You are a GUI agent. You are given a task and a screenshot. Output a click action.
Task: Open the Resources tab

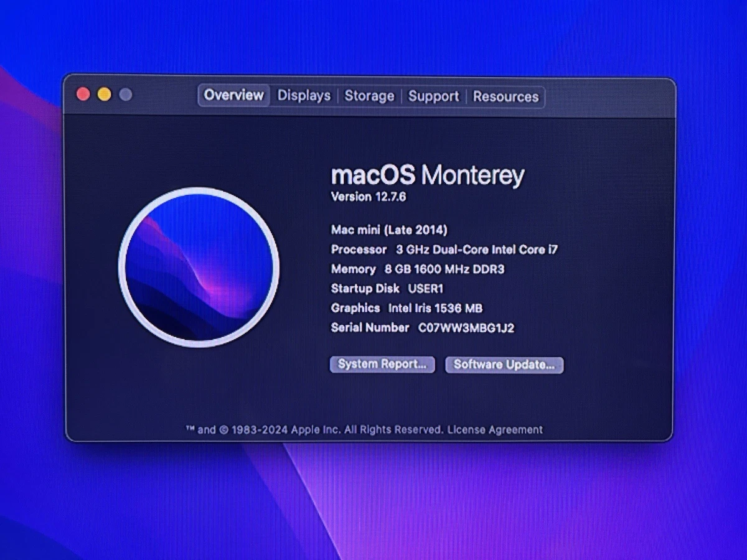pyautogui.click(x=505, y=97)
